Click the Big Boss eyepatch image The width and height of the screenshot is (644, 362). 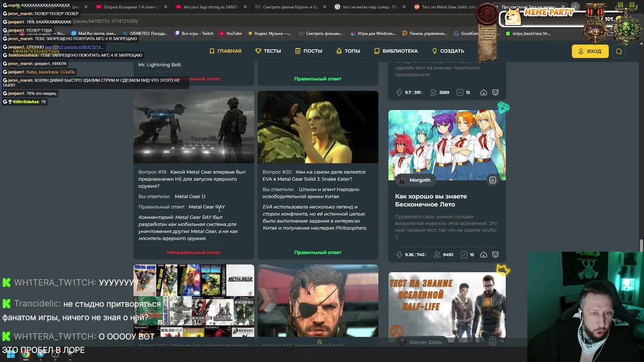(x=317, y=301)
